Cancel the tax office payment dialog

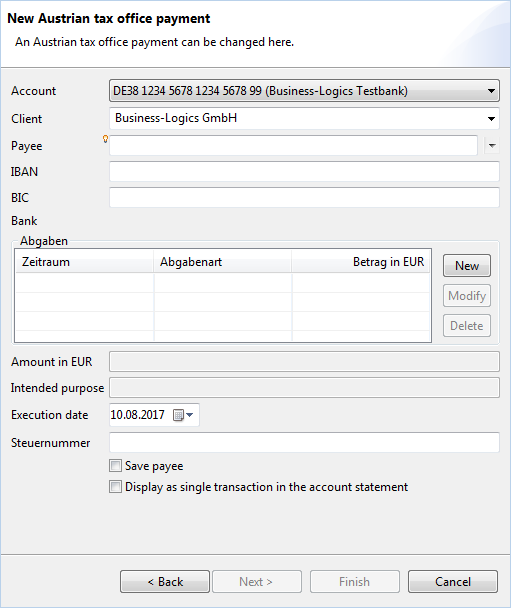coord(453,582)
